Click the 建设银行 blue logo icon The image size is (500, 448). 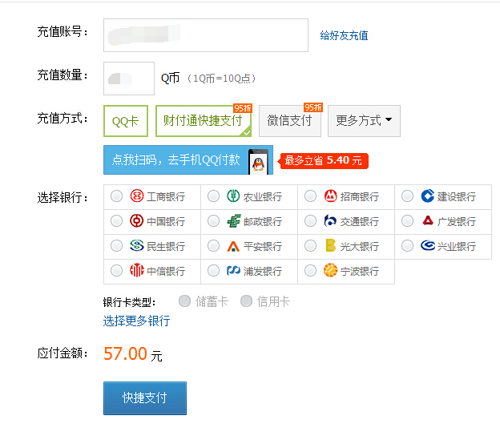click(x=427, y=196)
